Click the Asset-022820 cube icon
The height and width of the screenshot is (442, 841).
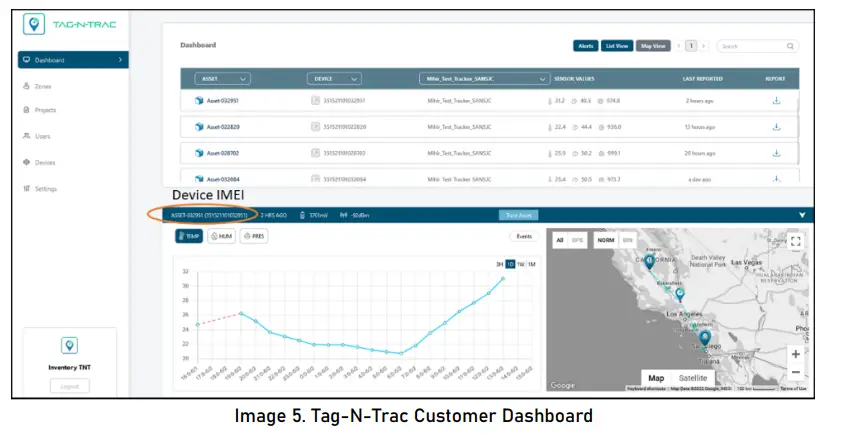(x=199, y=127)
